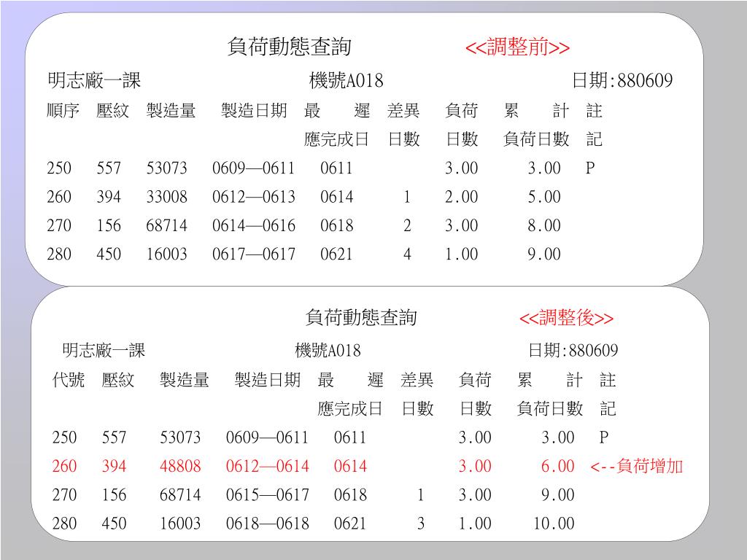The height and width of the screenshot is (560, 747).
Task: Click the red <<調整前>> label
Action: point(517,47)
